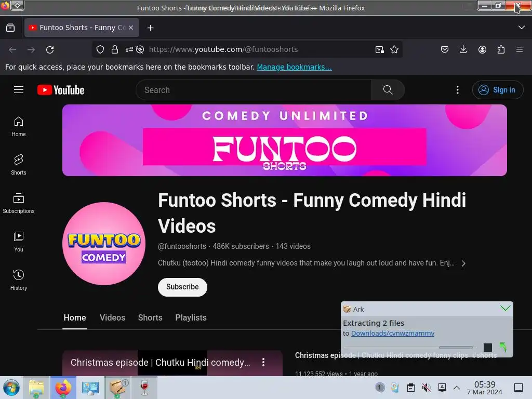The image size is (532, 399).
Task: Expand the list all tabs dropdown
Action: pos(522,28)
